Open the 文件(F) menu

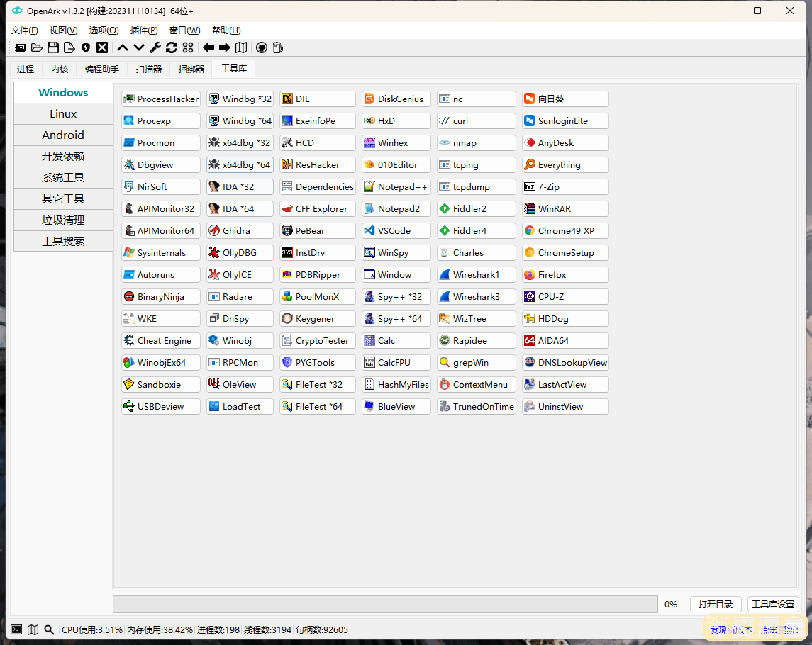[x=24, y=30]
